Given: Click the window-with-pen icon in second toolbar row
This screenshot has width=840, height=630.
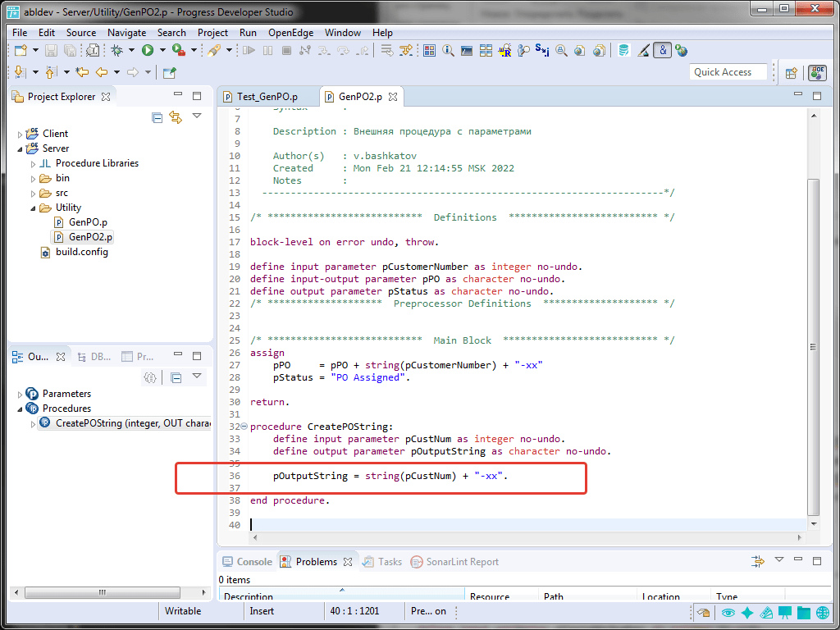Looking at the screenshot, I should tap(169, 72).
